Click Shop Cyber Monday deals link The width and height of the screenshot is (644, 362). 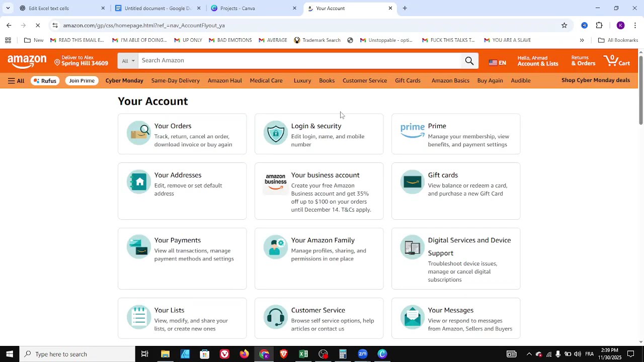(595, 80)
